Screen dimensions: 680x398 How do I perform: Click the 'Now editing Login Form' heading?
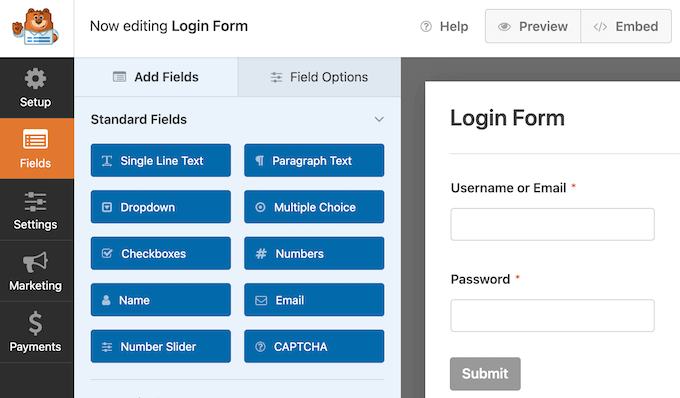[169, 26]
